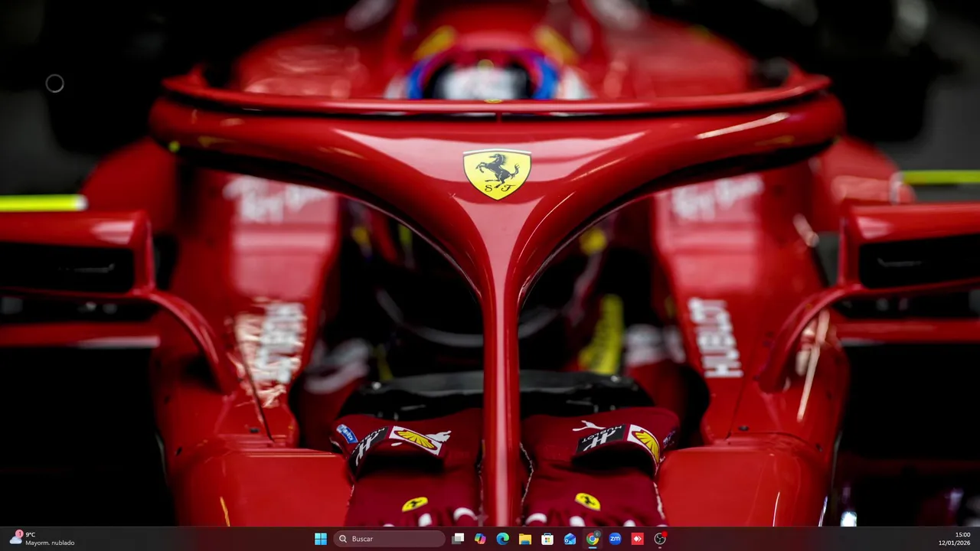Screen dimensions: 980x551
Task: Open the OBS Studio taskbar icon
Action: (x=660, y=539)
